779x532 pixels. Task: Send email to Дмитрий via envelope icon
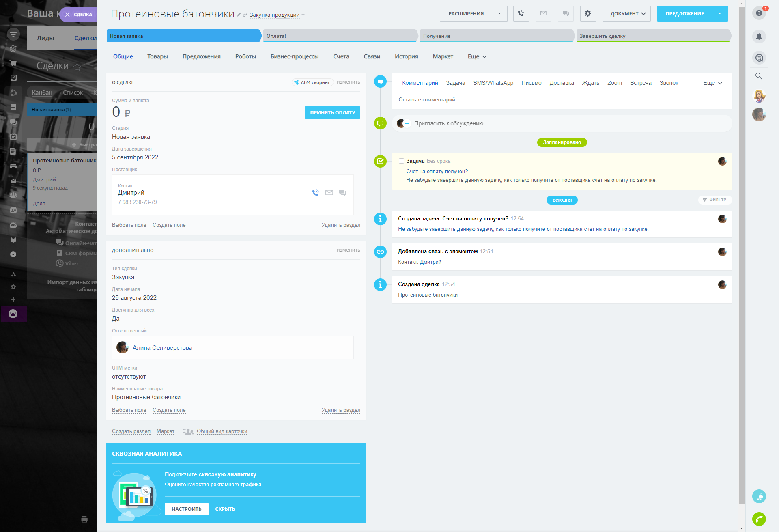tap(329, 193)
